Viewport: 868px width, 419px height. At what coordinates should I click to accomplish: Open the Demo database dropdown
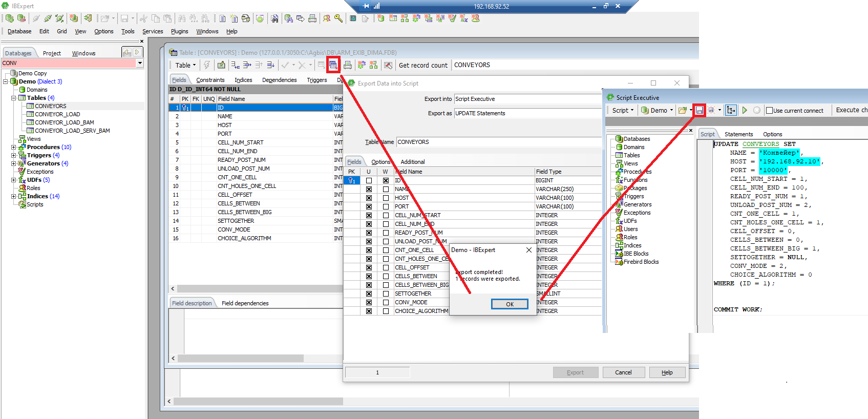point(657,111)
